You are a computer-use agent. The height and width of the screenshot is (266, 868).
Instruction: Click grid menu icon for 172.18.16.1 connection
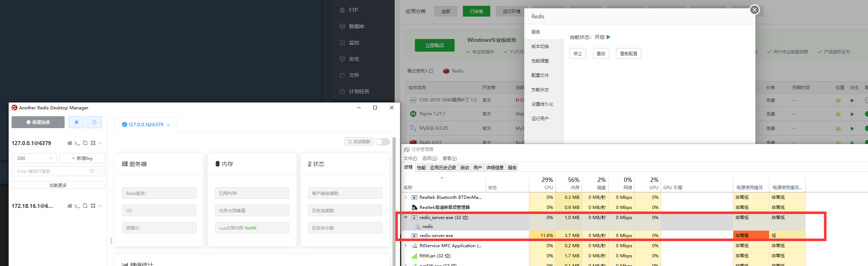[93, 206]
